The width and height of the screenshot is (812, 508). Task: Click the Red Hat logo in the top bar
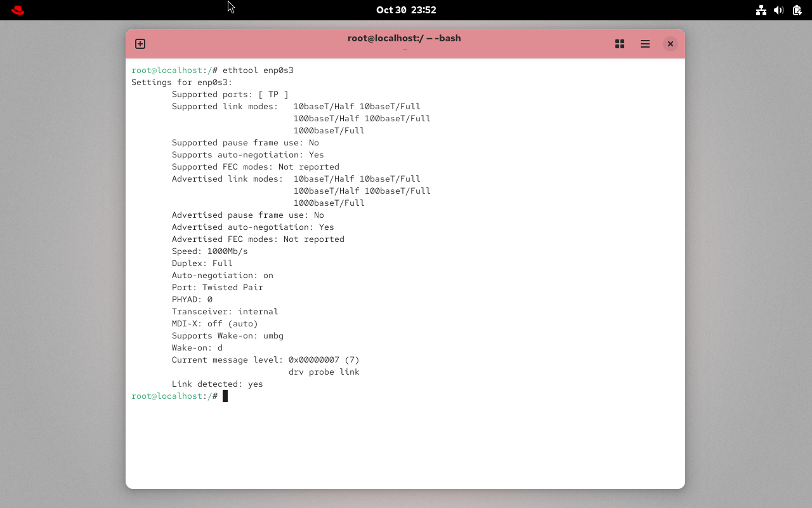pos(17,10)
